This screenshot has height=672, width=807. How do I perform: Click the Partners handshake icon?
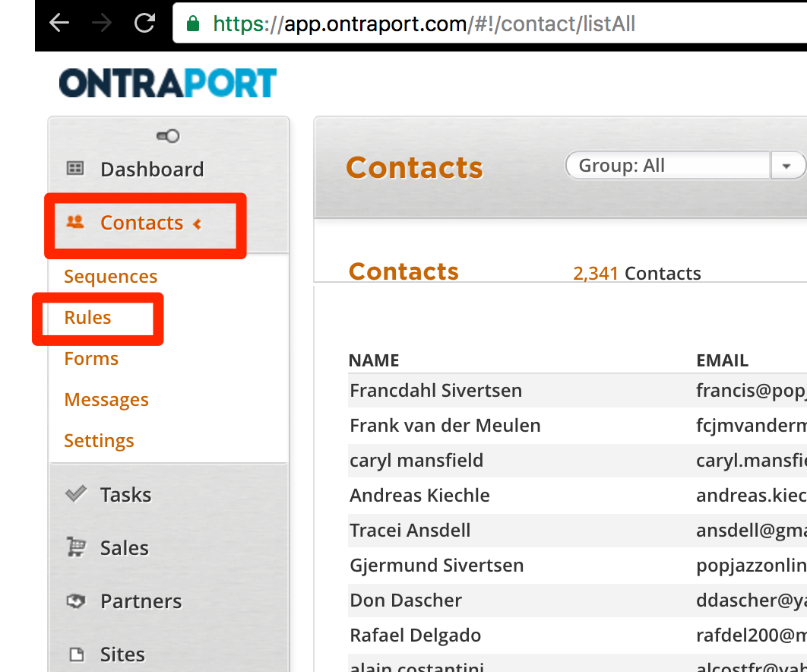(76, 601)
